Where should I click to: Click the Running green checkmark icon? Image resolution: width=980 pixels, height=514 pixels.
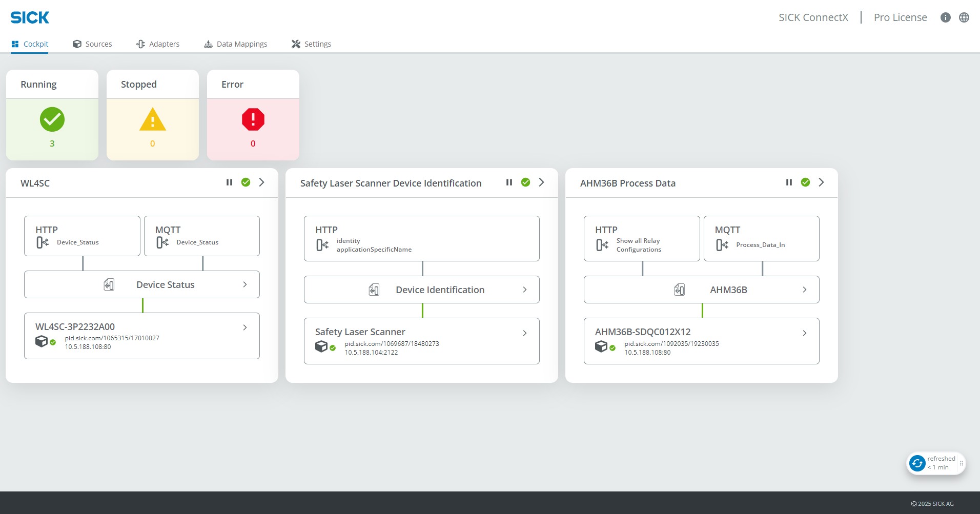click(52, 119)
